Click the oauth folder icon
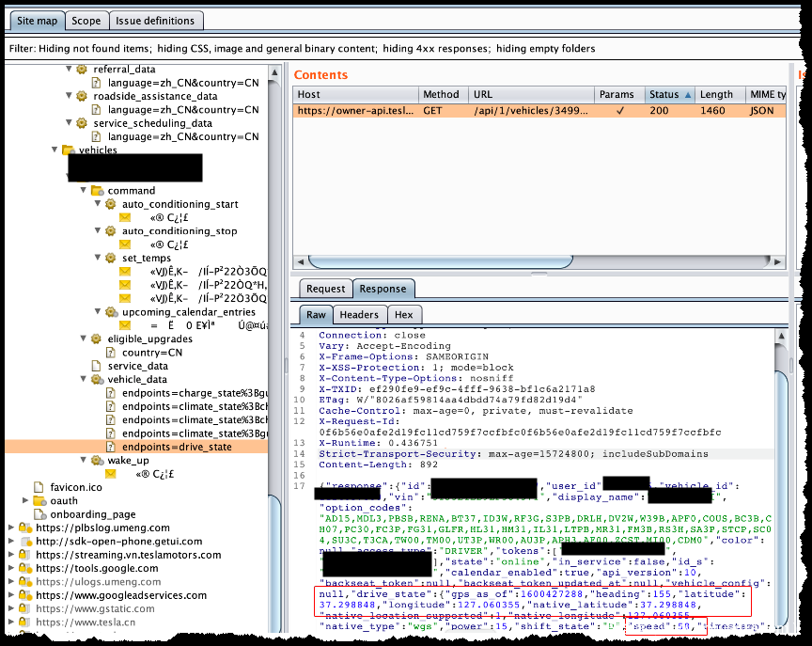The height and width of the screenshot is (646, 812). (x=39, y=501)
